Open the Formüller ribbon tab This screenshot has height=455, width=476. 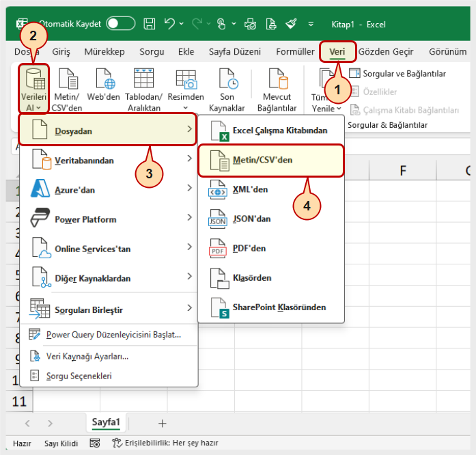click(295, 52)
